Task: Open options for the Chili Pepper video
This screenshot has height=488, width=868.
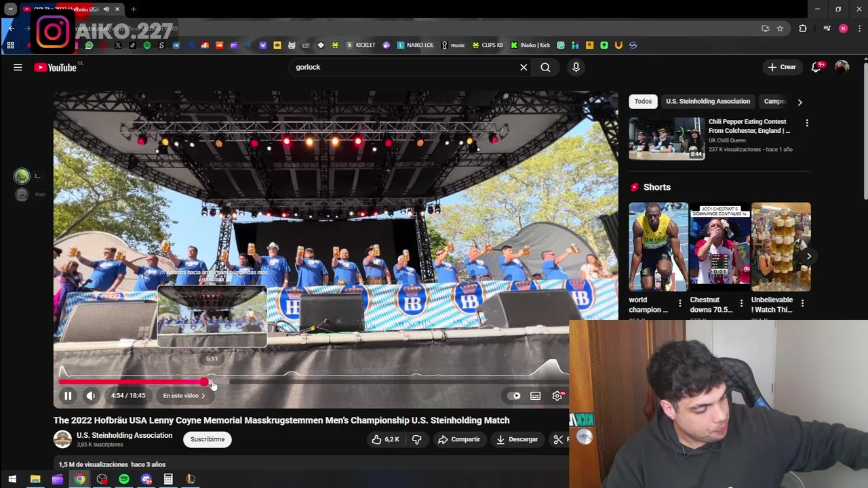Action: 807,123
